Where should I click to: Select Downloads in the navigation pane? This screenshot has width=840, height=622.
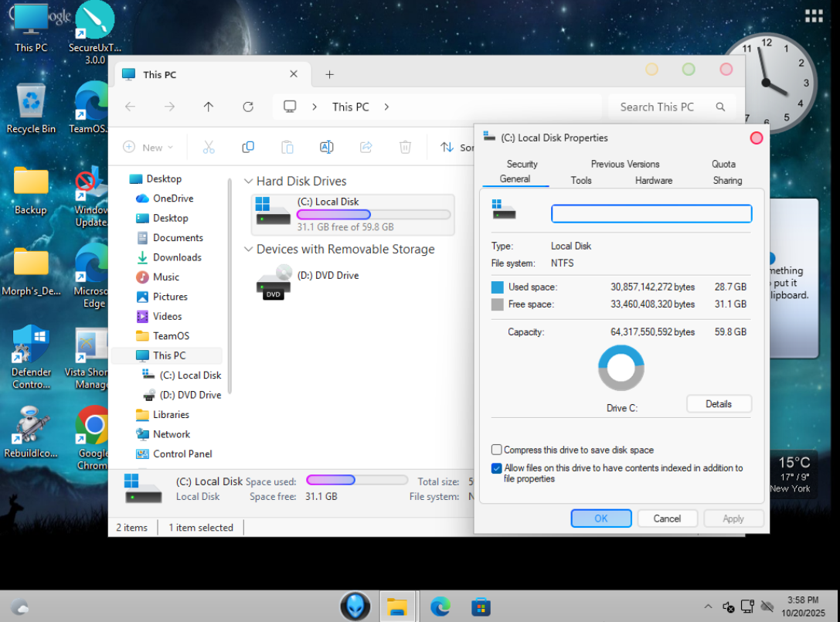click(177, 257)
